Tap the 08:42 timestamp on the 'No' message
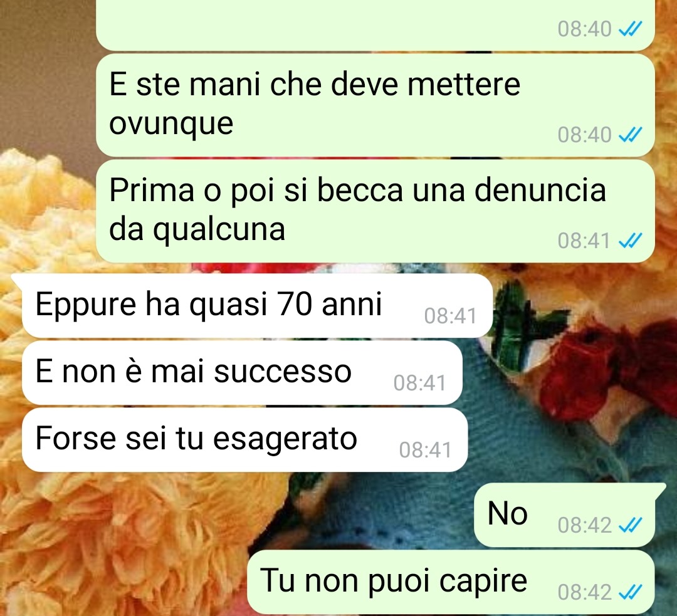Image resolution: width=677 pixels, height=616 pixels. pyautogui.click(x=584, y=525)
